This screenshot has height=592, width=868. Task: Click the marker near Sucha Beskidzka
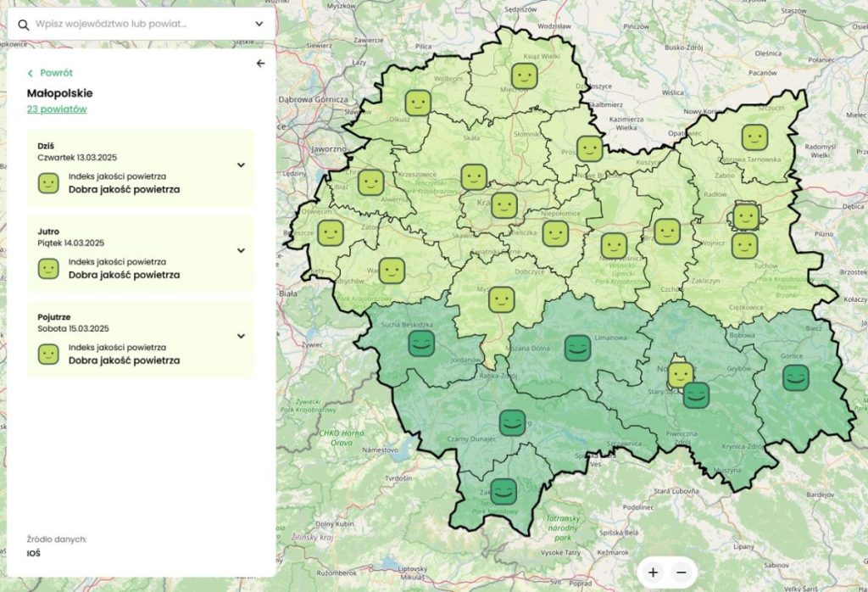[421, 343]
